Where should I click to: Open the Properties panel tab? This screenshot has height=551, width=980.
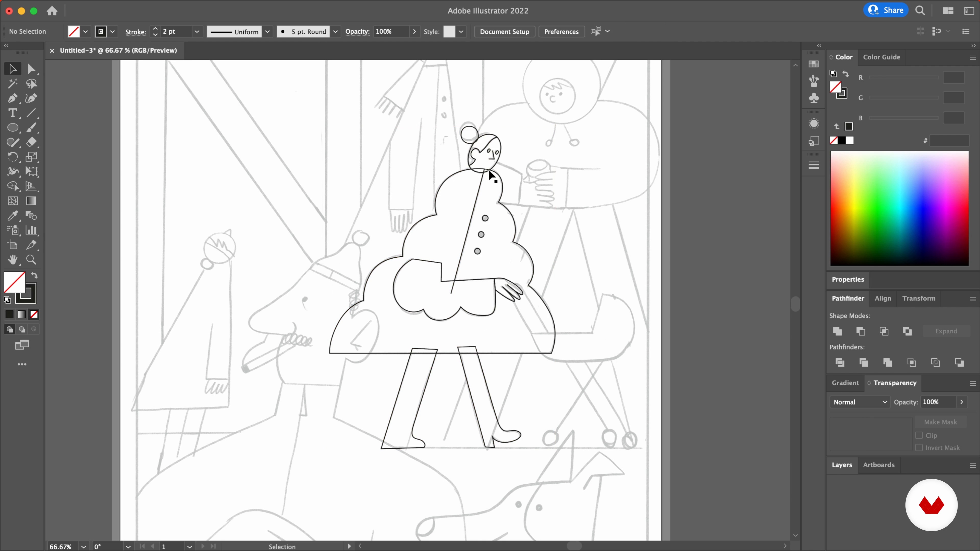click(848, 280)
